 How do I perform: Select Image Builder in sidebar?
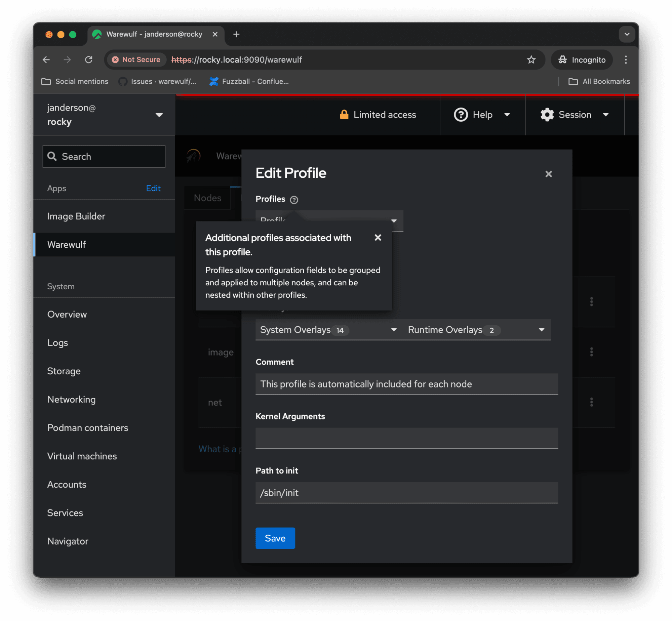[76, 216]
